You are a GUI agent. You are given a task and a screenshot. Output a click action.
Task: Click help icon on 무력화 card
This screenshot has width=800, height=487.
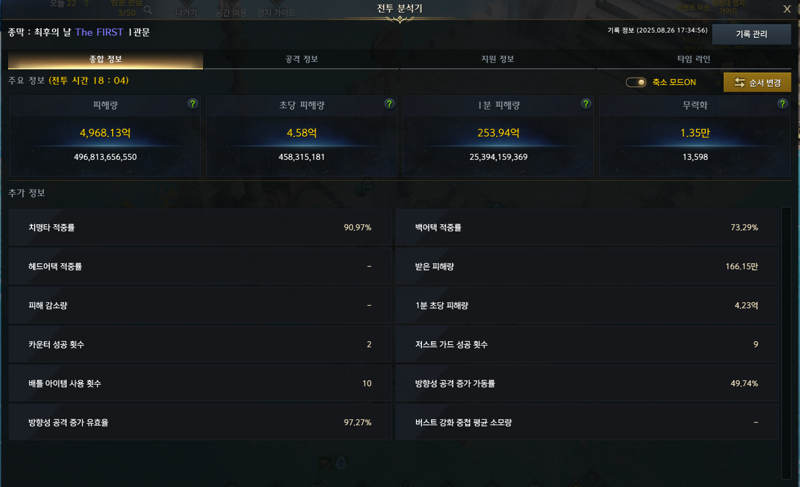[x=782, y=104]
